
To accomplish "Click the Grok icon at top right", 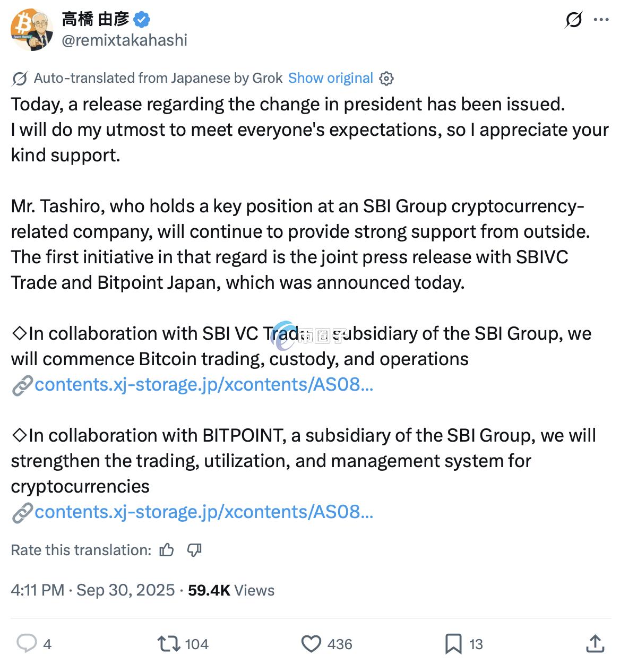I will 573,20.
